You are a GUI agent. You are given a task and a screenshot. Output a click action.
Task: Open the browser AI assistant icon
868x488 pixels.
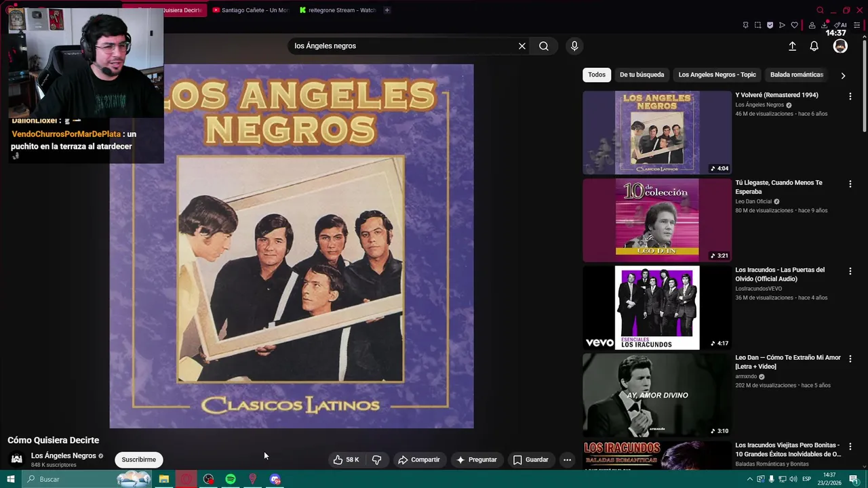point(840,25)
